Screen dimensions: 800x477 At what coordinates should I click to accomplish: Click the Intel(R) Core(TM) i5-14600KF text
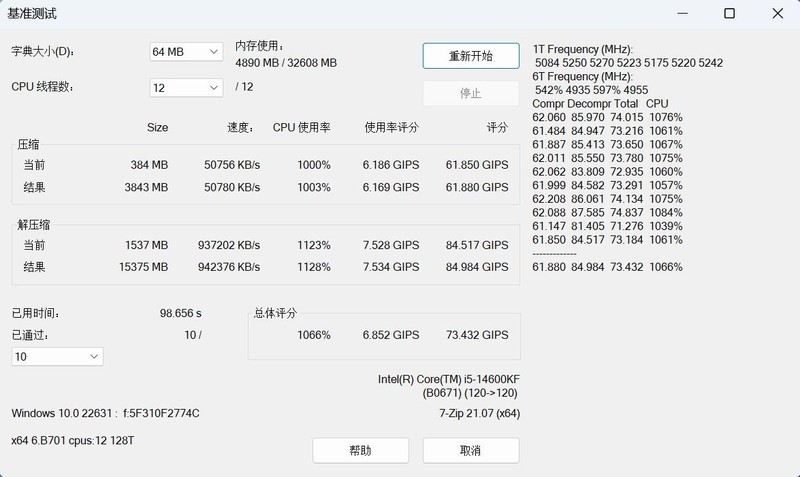click(x=449, y=379)
